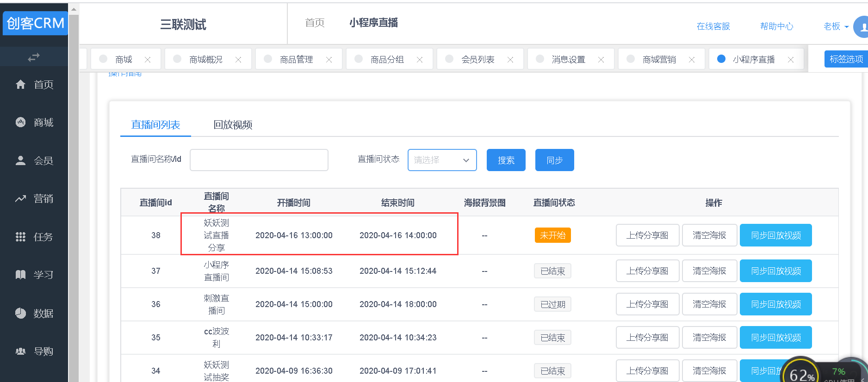This screenshot has height=382, width=868.
Task: Click 清空海报 for room 35
Action: pos(710,338)
